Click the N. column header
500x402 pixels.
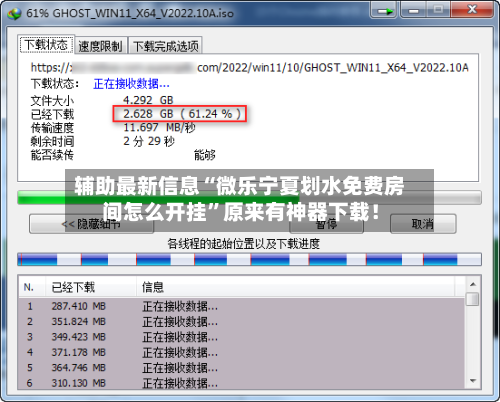coord(32,287)
